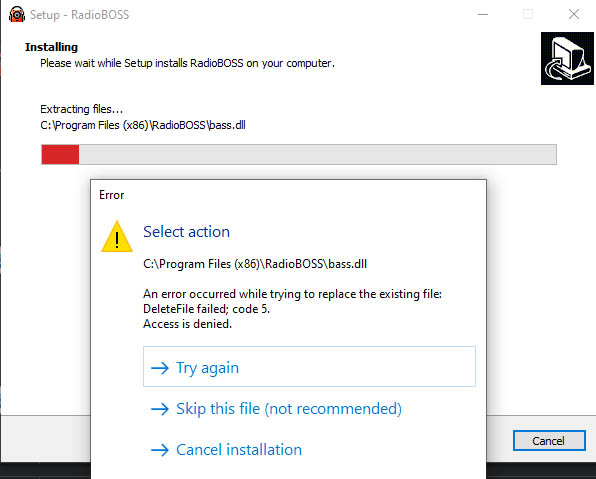
Task: Click the yellow warning triangle icon
Action: (117, 236)
